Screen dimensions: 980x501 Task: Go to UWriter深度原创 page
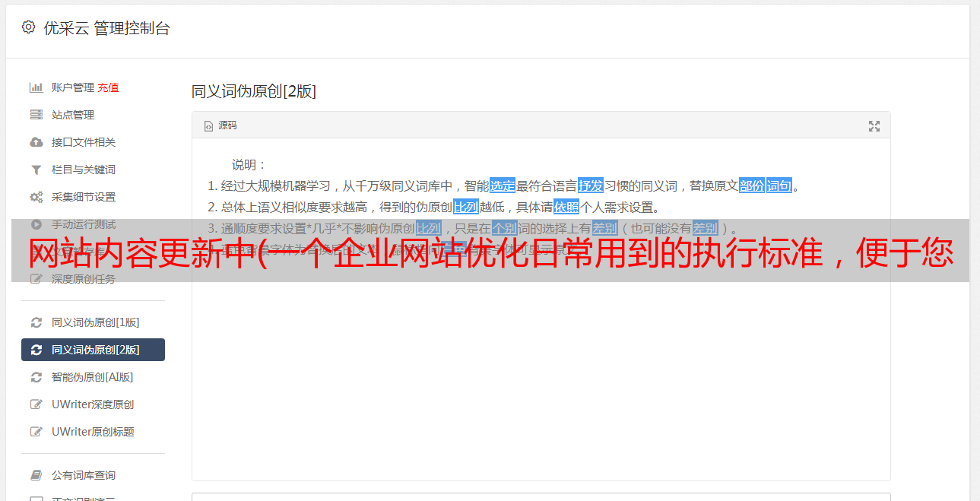coord(93,404)
